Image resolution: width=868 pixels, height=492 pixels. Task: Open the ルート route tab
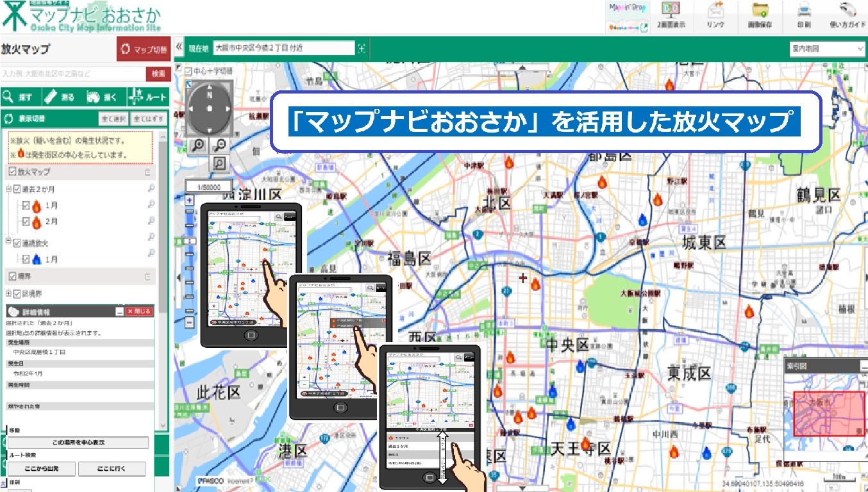point(148,97)
